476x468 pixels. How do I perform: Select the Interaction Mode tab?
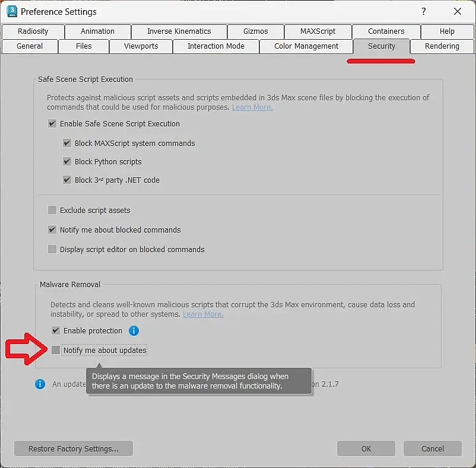216,46
